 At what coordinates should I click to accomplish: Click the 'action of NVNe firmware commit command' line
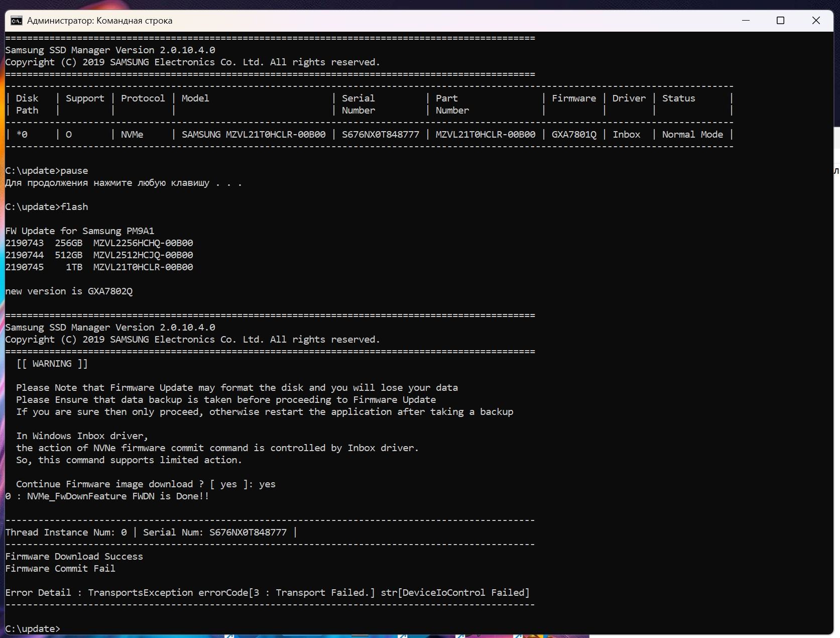tap(217, 448)
